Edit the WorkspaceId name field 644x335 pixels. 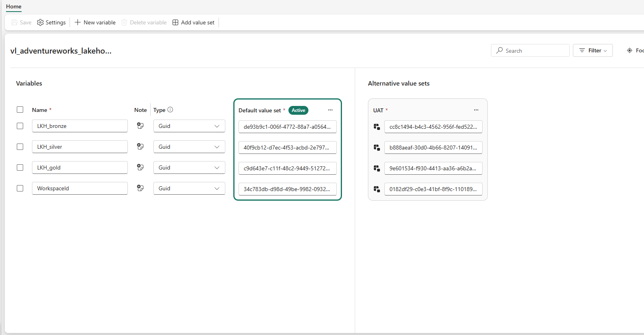80,188
